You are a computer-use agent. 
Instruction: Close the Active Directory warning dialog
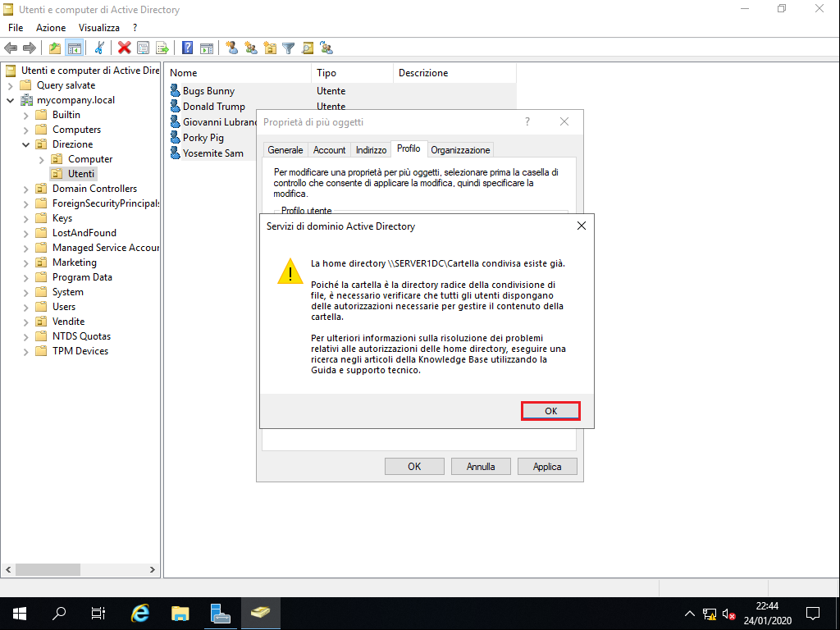click(x=582, y=226)
